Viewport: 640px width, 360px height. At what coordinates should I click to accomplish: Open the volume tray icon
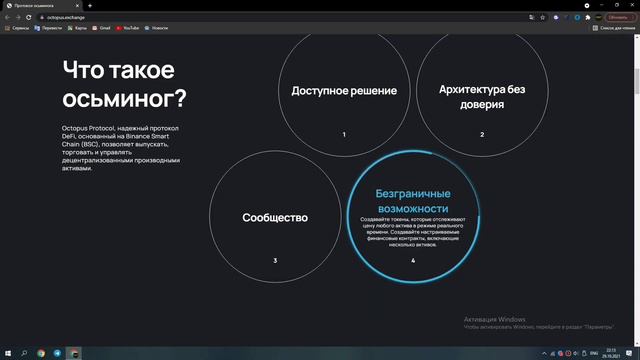576,353
